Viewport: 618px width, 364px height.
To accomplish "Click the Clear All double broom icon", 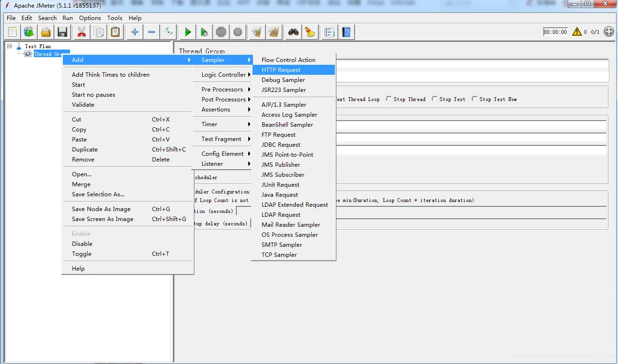I will (x=274, y=32).
